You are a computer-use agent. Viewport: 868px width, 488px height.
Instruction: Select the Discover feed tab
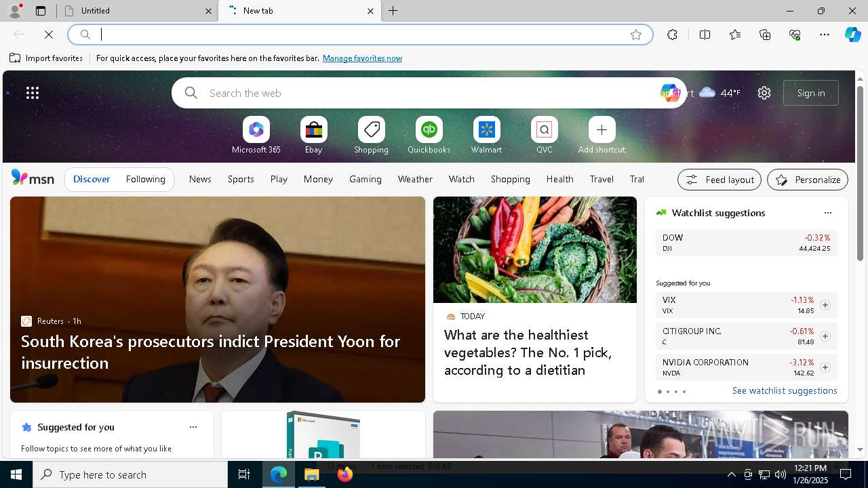click(x=92, y=179)
